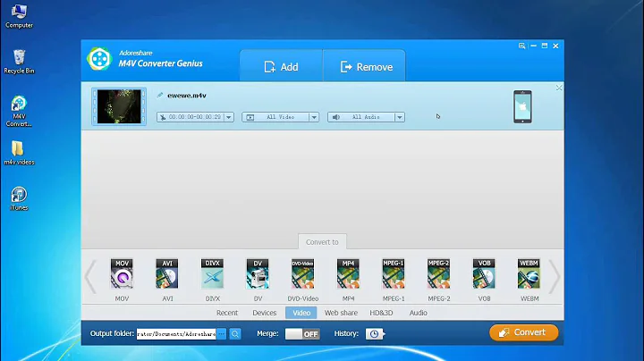Select the MP4 format icon
Screen dimensions: 644x361
point(348,273)
